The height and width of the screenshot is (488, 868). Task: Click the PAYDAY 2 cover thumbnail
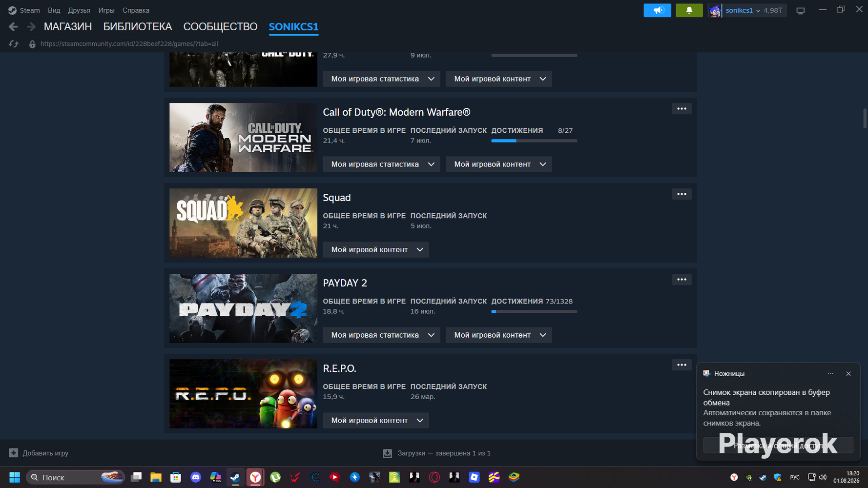tap(243, 308)
